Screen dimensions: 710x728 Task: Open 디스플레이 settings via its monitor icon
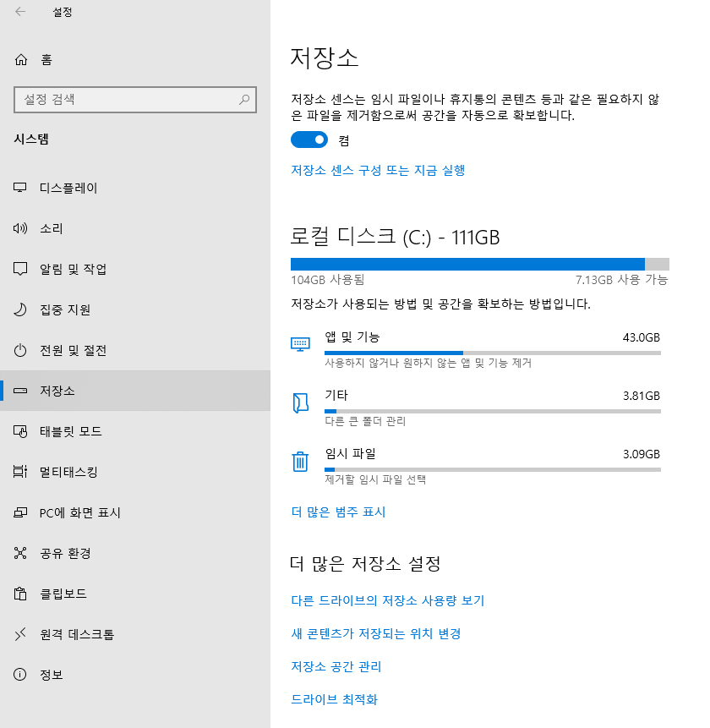[x=19, y=188]
